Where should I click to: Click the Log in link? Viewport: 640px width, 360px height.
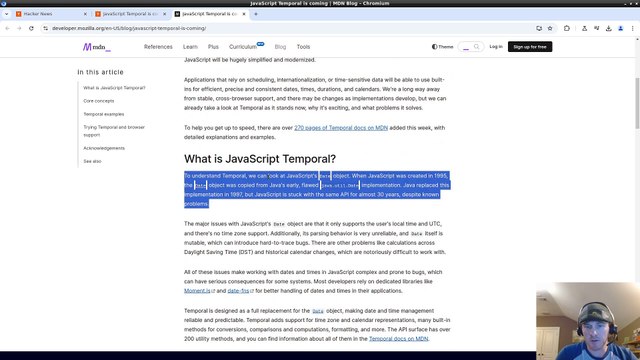pyautogui.click(x=496, y=47)
